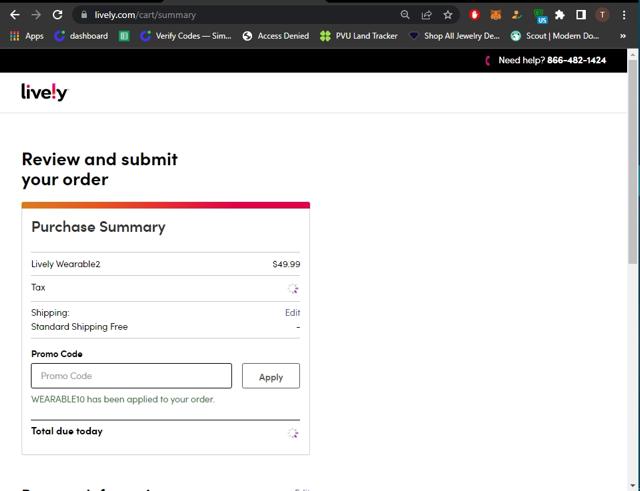Open the browser zoom magnifier icon
This screenshot has width=640, height=491.
pos(405,15)
